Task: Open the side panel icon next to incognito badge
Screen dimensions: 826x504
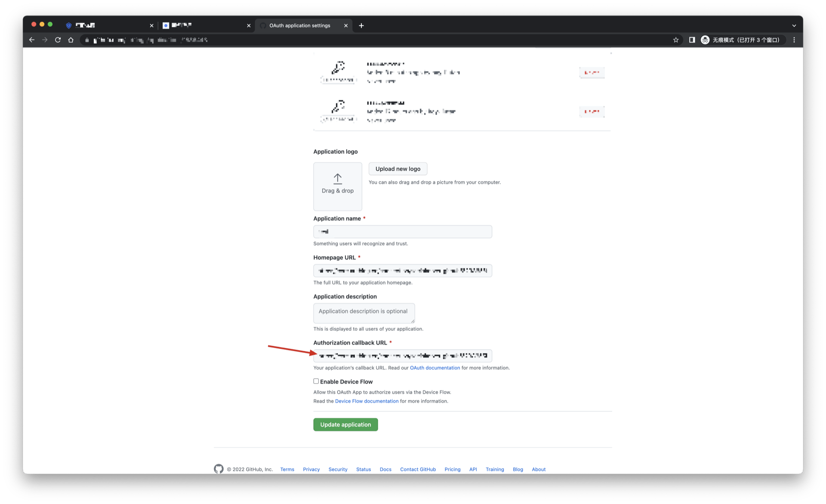Action: pos(692,40)
